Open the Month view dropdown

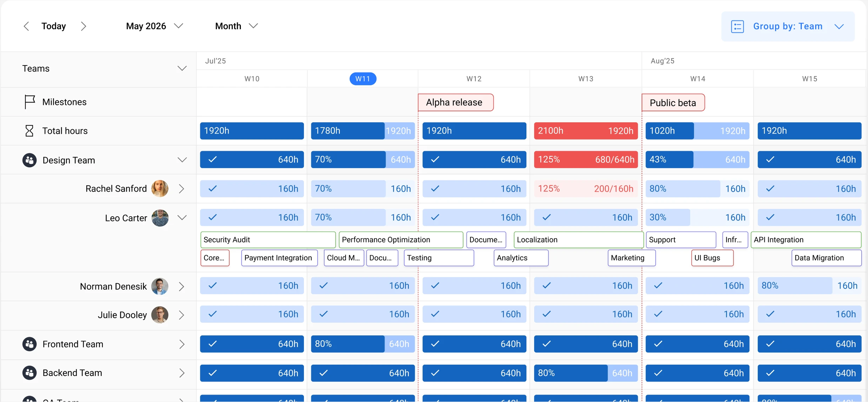click(x=236, y=26)
